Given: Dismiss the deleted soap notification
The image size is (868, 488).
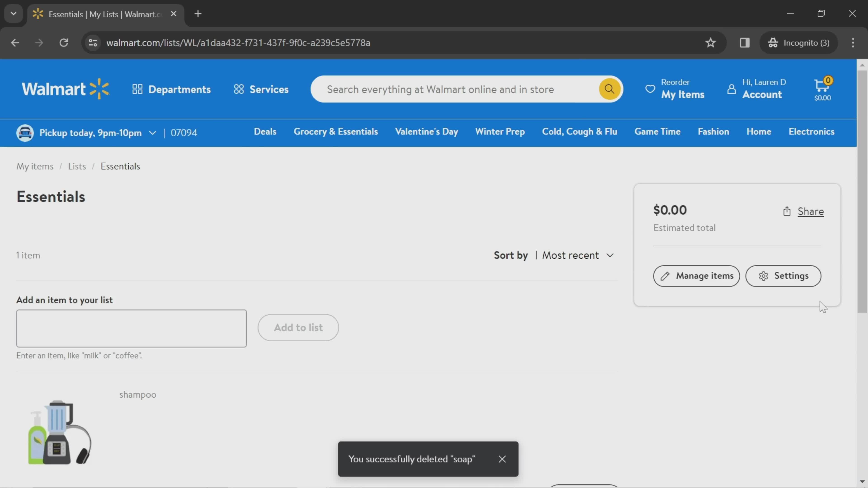Looking at the screenshot, I should coord(502,459).
